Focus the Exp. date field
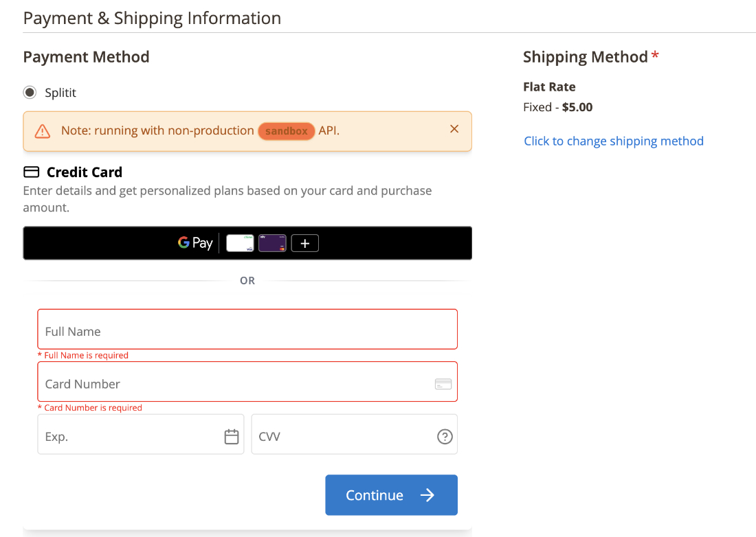This screenshot has width=756, height=537. [141, 435]
